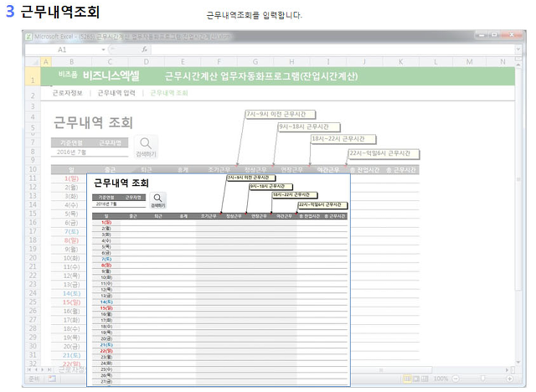Click the 기준연월 header cell

click(71, 143)
